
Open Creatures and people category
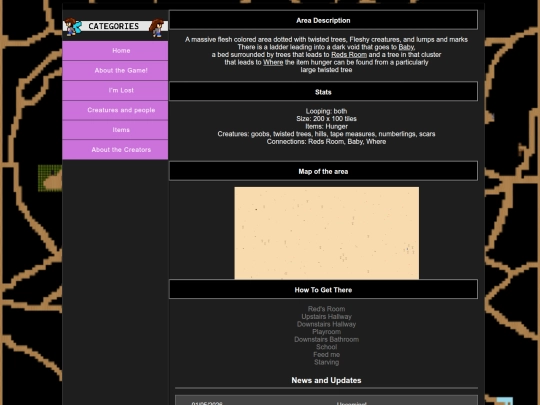click(x=115, y=110)
